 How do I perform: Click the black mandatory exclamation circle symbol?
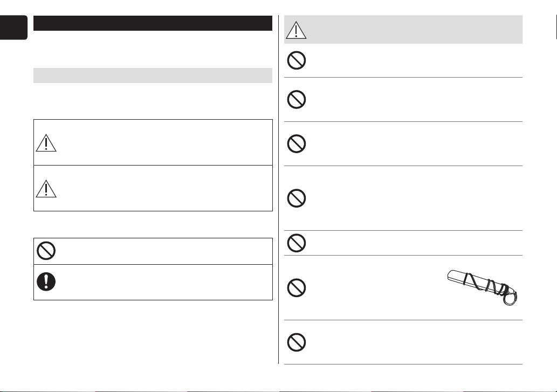46,281
